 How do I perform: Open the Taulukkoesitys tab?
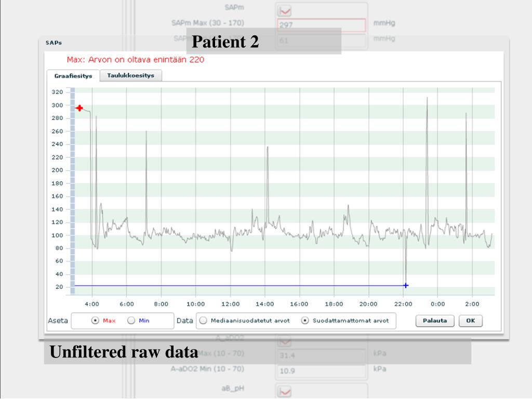(x=130, y=75)
